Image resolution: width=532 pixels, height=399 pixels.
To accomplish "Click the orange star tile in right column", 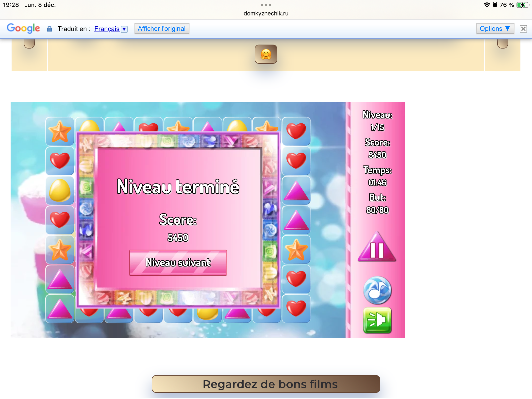I will tap(296, 249).
